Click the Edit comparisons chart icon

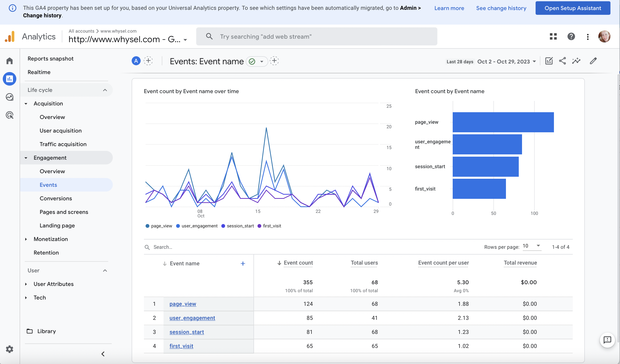(x=549, y=61)
